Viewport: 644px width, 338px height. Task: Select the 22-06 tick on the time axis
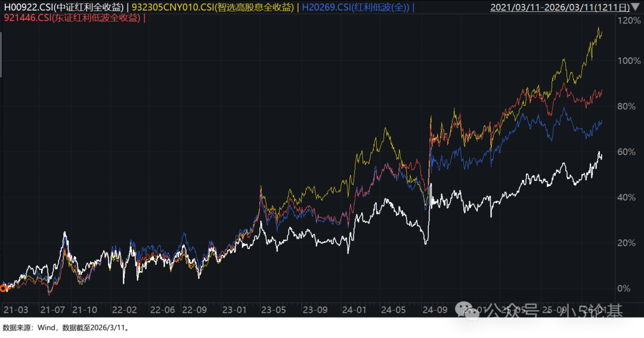pos(162,310)
